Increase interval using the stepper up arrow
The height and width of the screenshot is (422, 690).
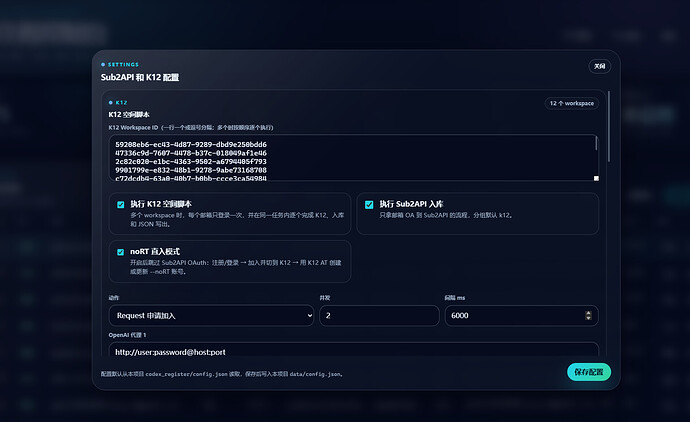(x=588, y=313)
